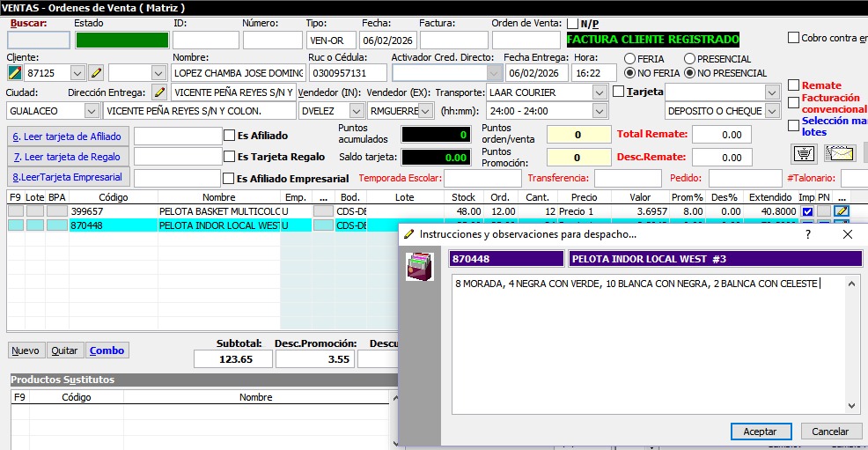Click the yellow pencil icon next to client 87125
The width and height of the screenshot is (868, 450).
pyautogui.click(x=96, y=72)
